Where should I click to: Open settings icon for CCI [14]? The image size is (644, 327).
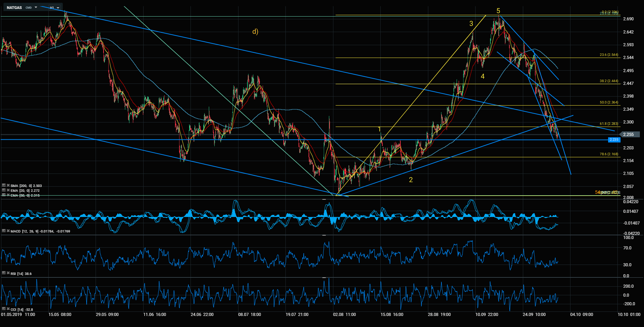pos(4,309)
